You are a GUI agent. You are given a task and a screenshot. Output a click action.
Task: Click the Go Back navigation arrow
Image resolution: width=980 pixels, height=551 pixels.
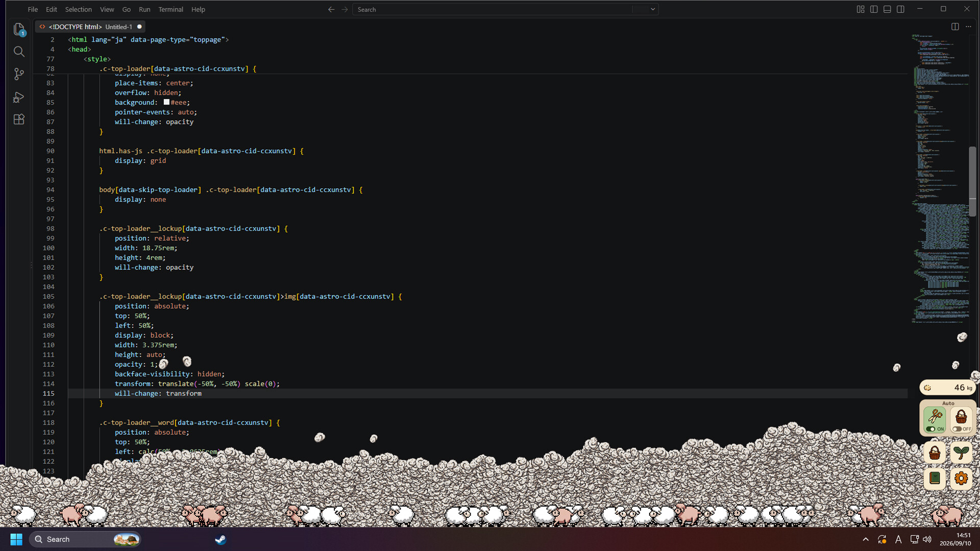331,9
